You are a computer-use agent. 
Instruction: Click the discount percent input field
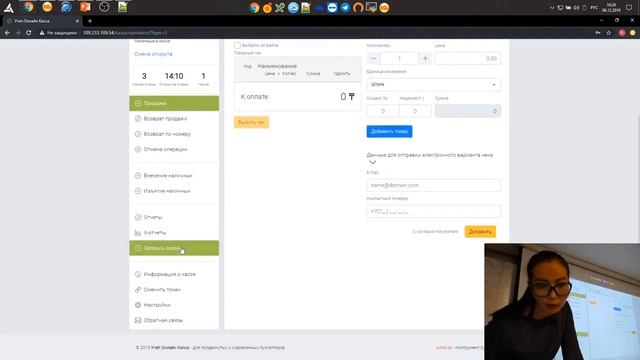(x=383, y=111)
